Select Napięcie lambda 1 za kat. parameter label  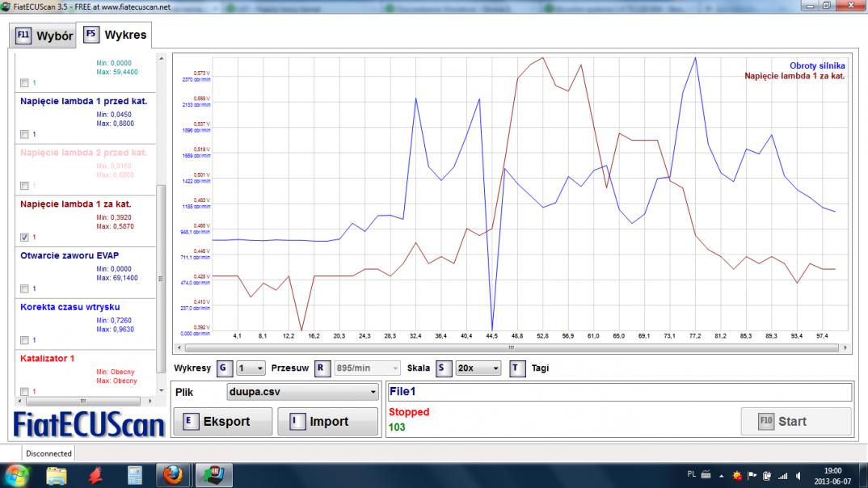[x=76, y=204]
